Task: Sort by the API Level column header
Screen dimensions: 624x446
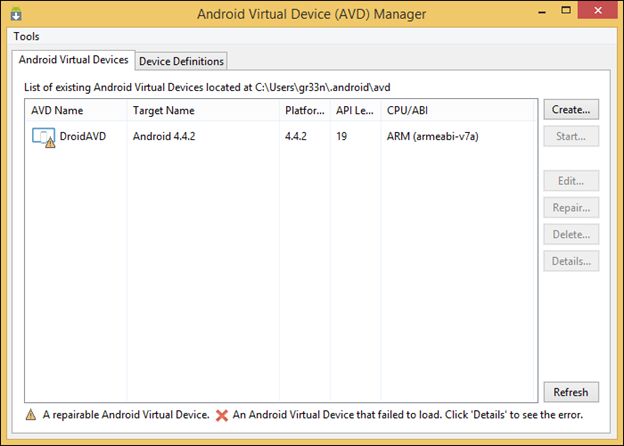Action: pos(355,110)
